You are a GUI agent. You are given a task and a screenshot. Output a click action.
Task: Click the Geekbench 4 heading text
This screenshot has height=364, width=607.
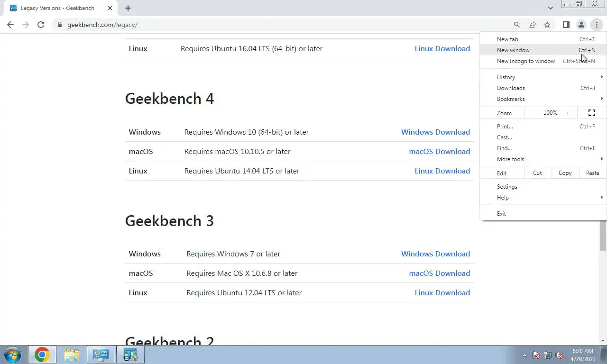169,99
